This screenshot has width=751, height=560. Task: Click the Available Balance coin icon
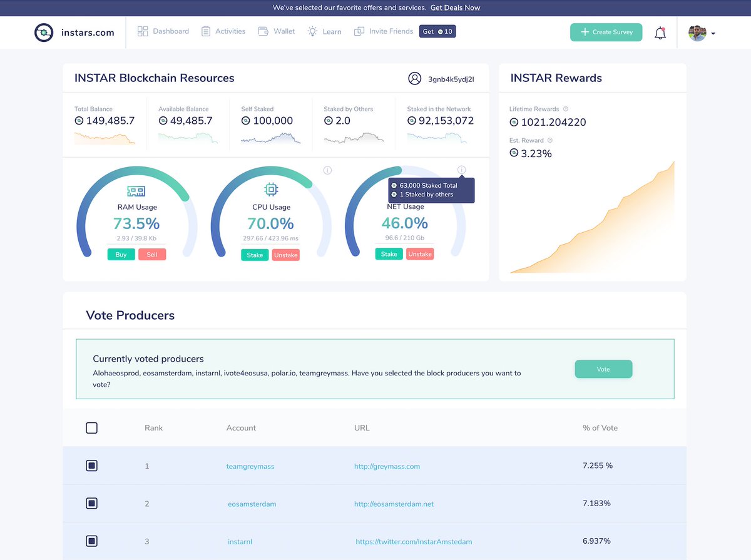click(163, 121)
